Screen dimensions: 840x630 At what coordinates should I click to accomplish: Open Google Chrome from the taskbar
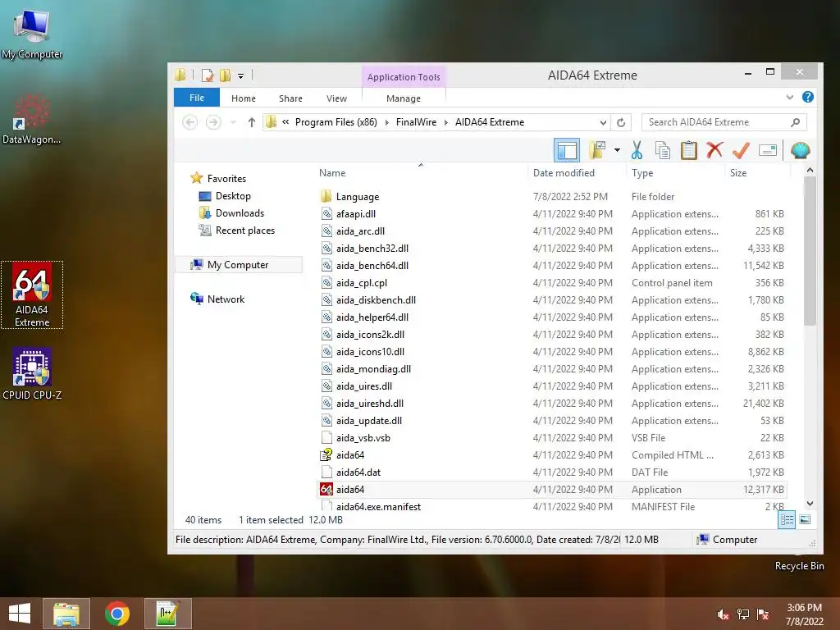coord(117,614)
